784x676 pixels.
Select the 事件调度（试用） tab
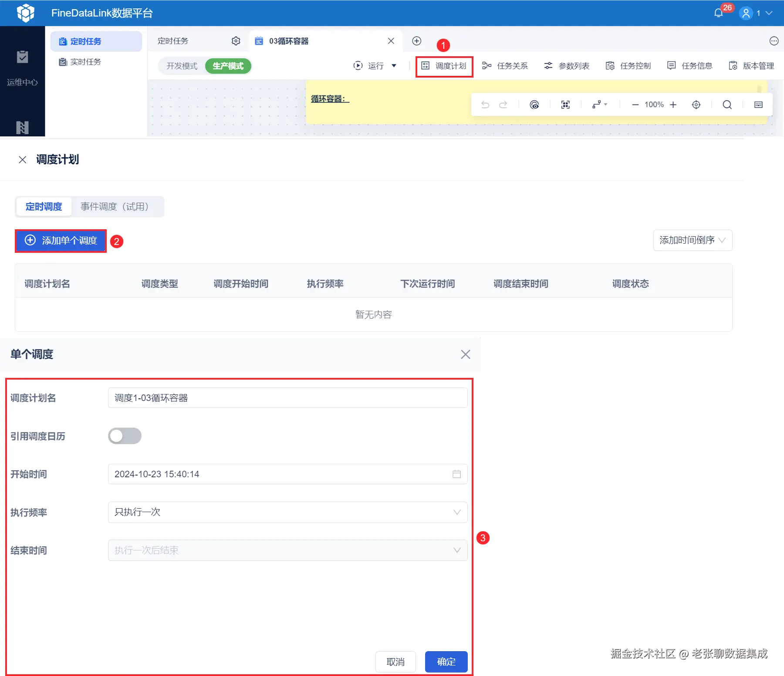117,207
